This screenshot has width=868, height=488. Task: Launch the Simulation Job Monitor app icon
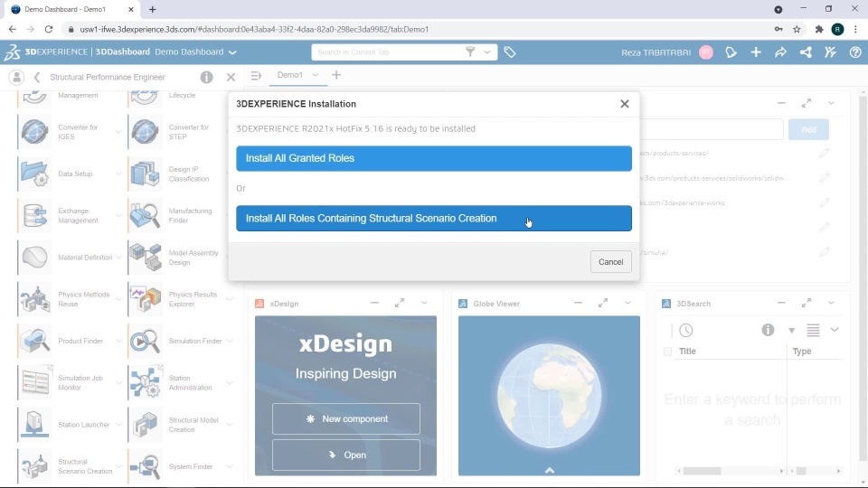(x=35, y=383)
